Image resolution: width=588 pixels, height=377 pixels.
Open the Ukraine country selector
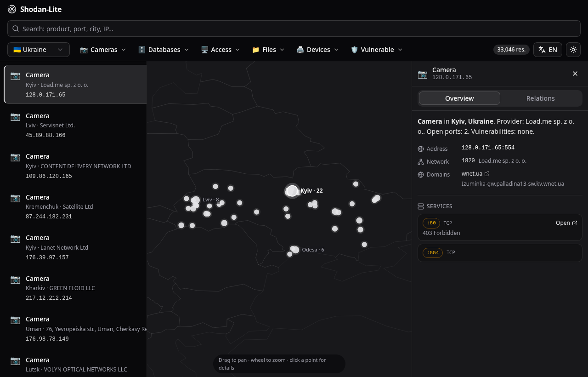(39, 50)
